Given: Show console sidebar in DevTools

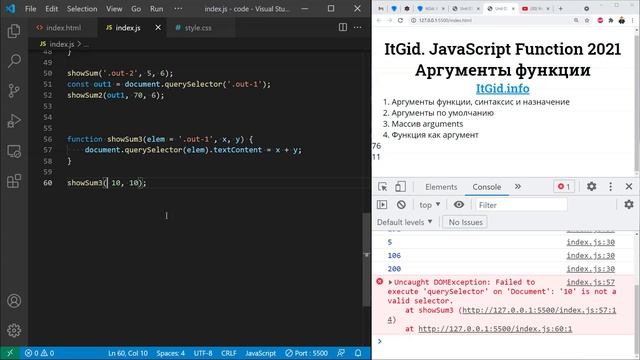Looking at the screenshot, I should 382,204.
